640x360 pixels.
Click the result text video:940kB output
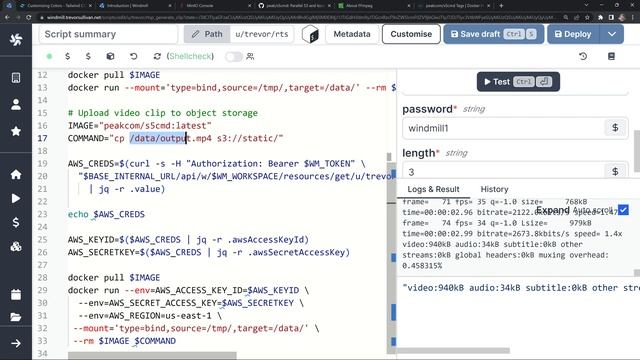click(x=521, y=288)
